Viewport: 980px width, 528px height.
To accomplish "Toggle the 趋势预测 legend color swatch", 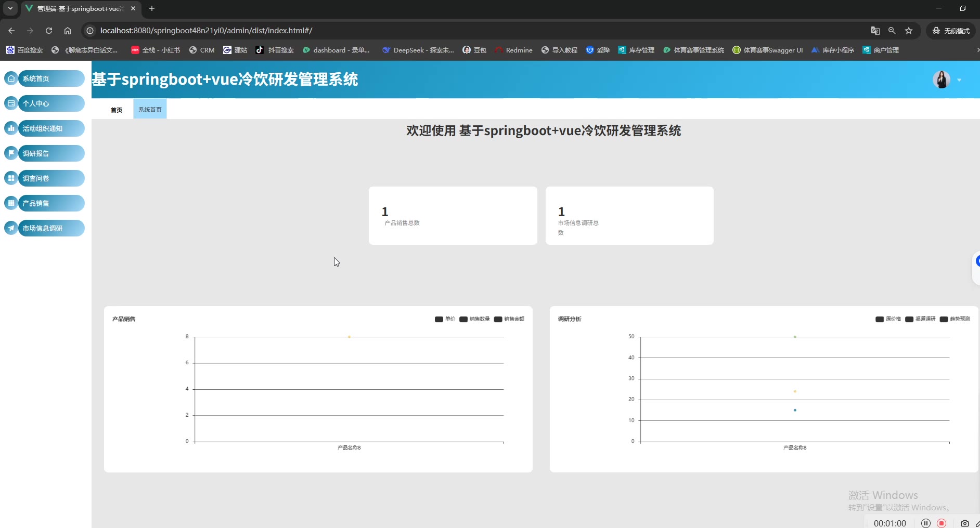I will click(x=944, y=319).
